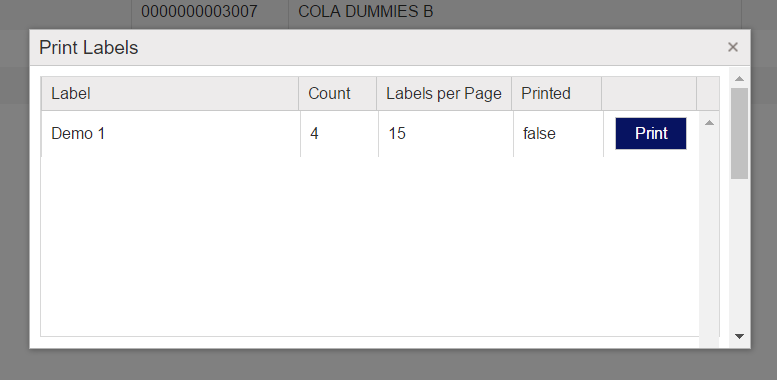Sort by Labels per Page column header
The width and height of the screenshot is (777, 380).
coord(444,93)
